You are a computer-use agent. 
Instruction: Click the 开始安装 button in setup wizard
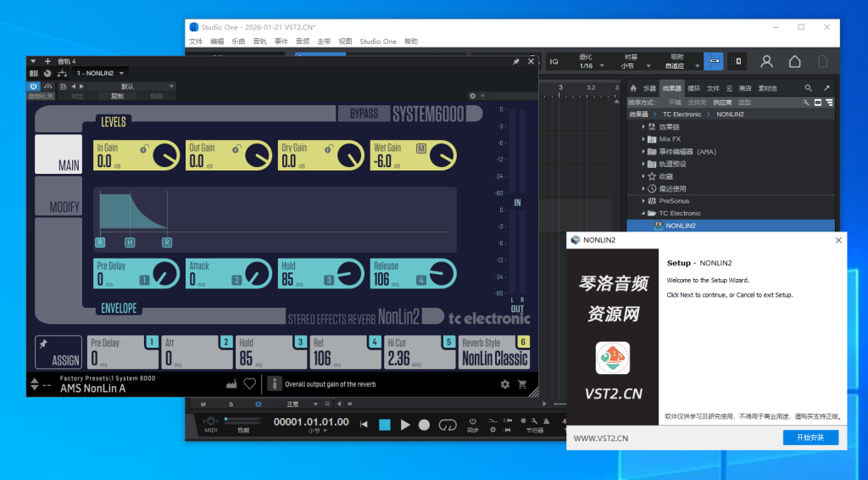pos(810,438)
